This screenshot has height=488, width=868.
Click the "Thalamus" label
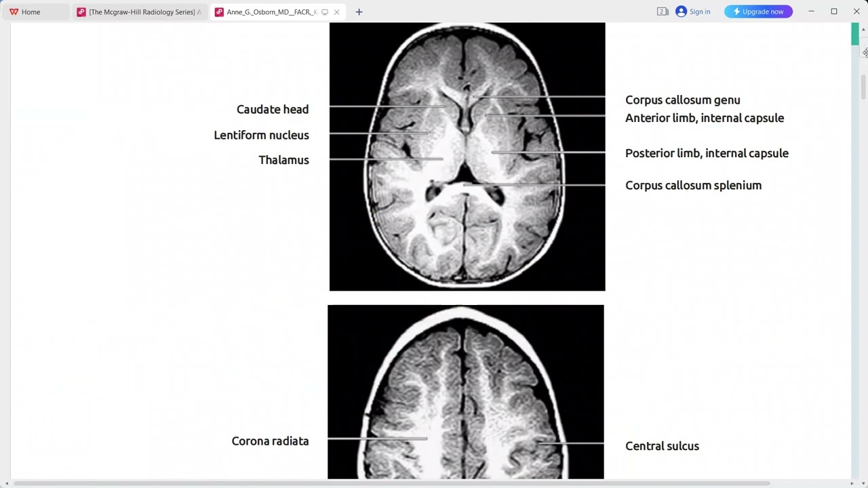tap(283, 160)
